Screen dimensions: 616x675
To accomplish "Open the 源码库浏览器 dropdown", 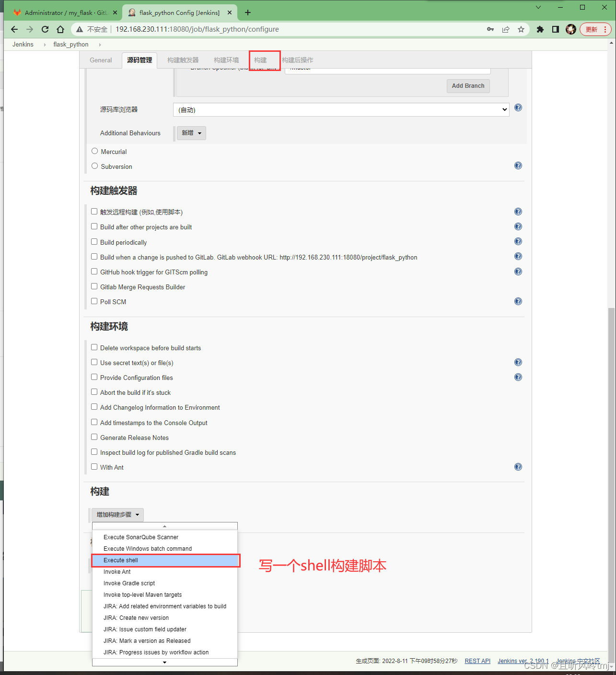I will pyautogui.click(x=341, y=110).
